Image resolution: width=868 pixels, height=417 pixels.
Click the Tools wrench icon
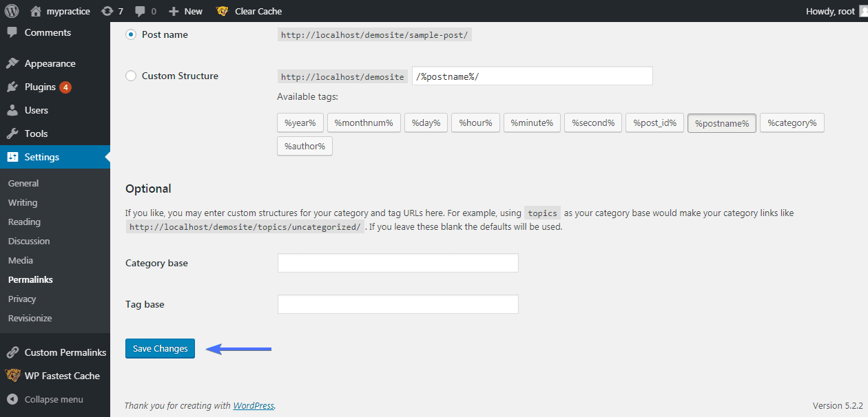[x=12, y=133]
